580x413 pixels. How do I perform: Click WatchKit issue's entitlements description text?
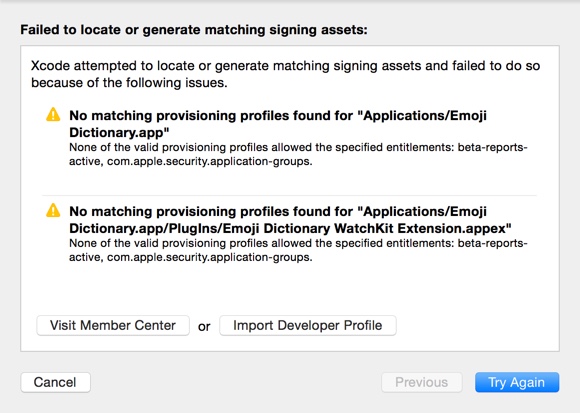(x=298, y=250)
